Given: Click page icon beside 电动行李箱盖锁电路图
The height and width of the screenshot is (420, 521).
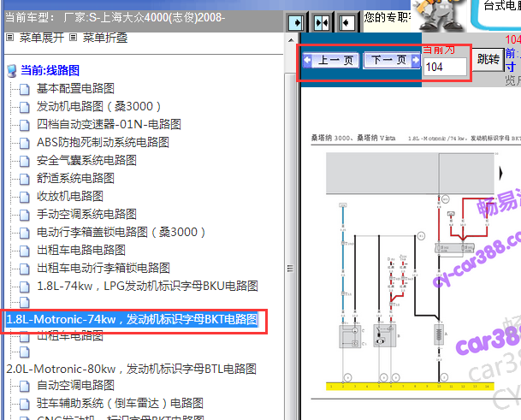Looking at the screenshot, I should coord(24,233).
